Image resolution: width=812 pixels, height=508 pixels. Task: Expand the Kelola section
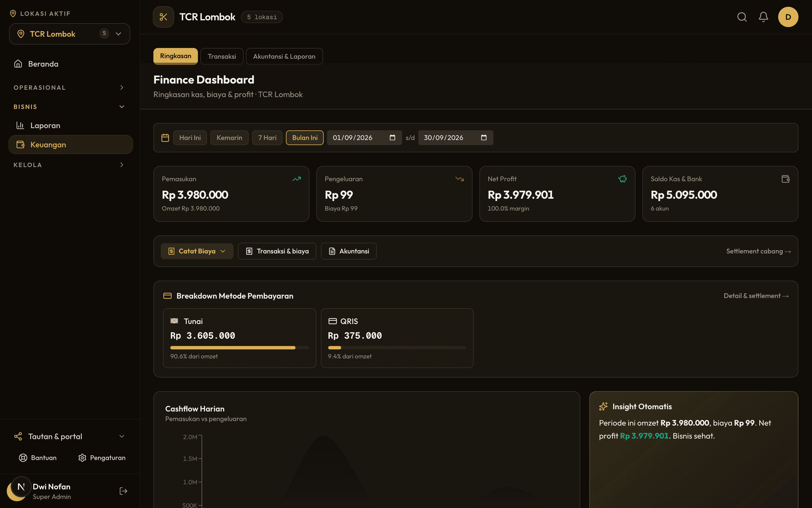(70, 165)
